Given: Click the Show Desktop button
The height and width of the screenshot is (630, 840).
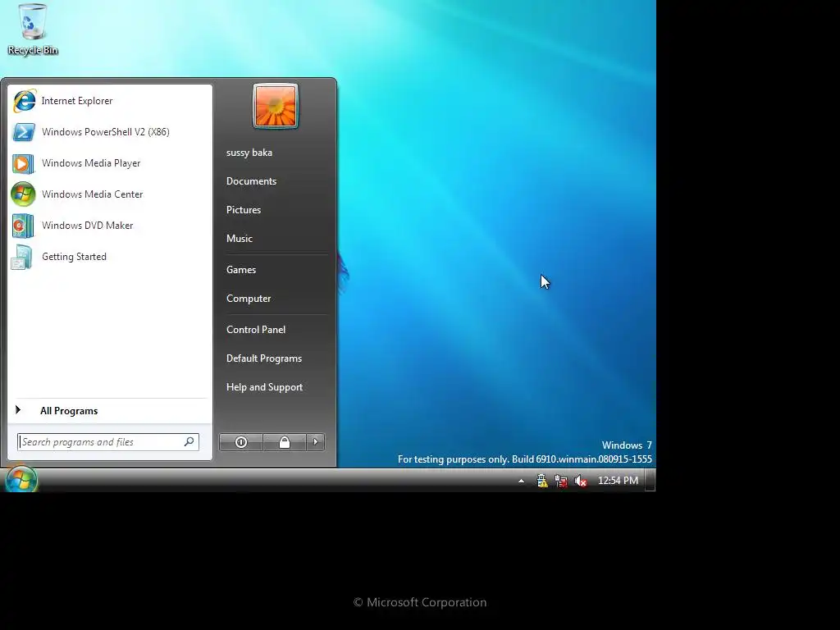Looking at the screenshot, I should pos(651,480).
